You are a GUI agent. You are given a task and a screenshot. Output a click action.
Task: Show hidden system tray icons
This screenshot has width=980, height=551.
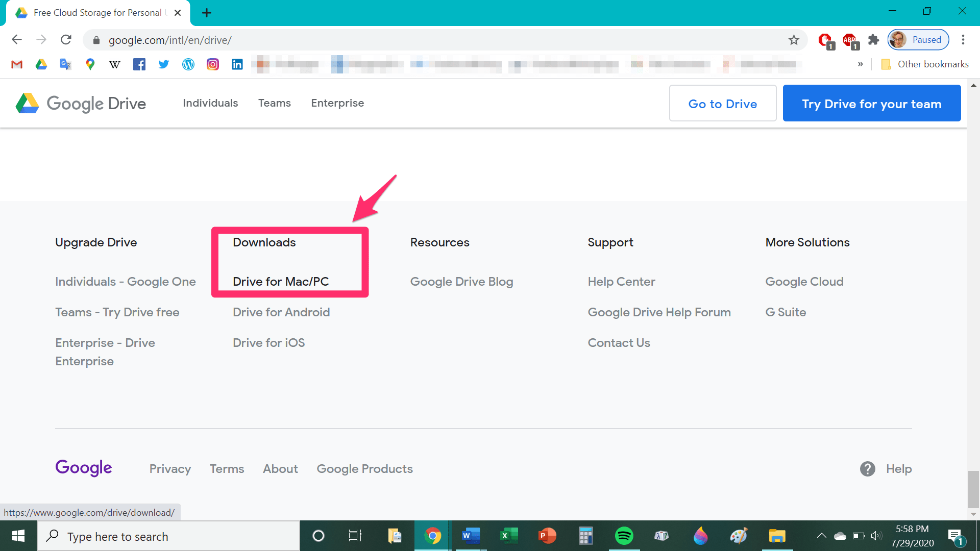[821, 536]
